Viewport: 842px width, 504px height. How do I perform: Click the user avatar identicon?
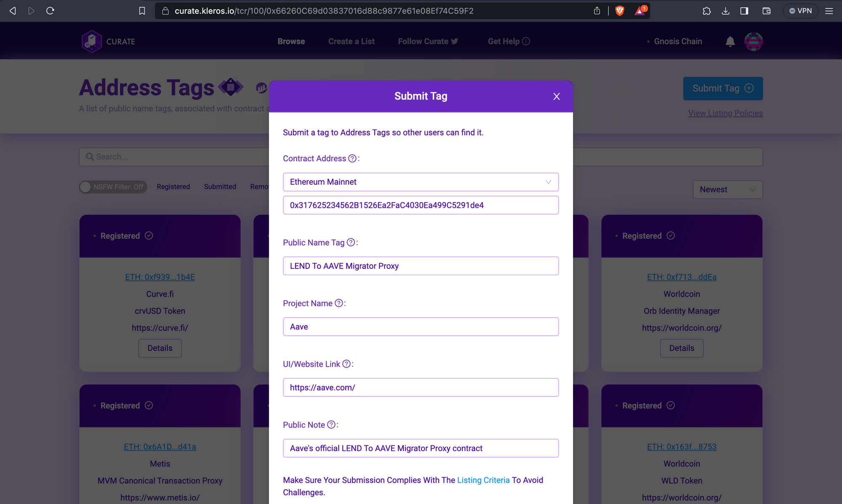[753, 41]
